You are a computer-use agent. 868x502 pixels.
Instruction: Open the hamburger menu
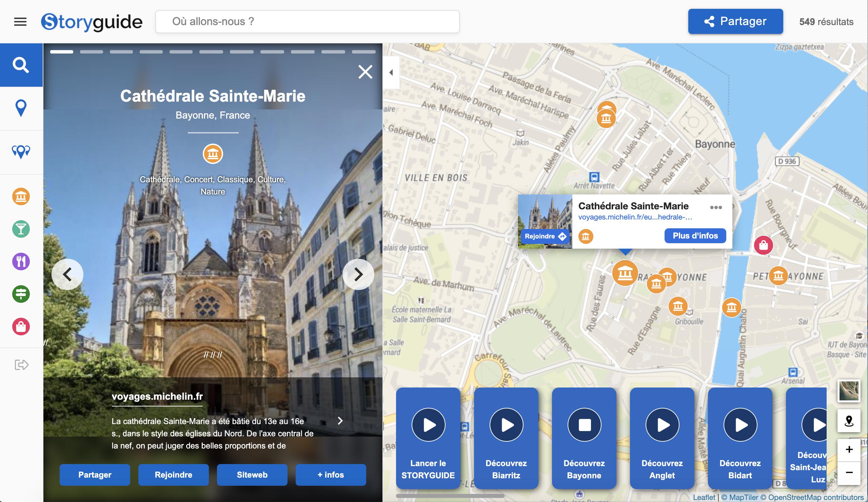click(x=20, y=22)
